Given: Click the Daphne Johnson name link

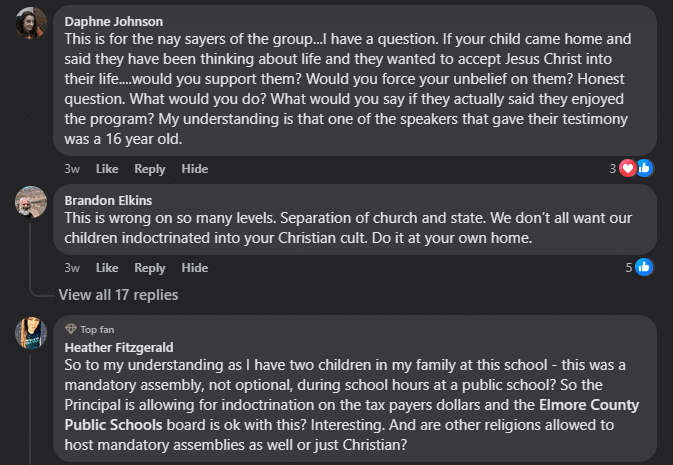Looking at the screenshot, I should [113, 21].
